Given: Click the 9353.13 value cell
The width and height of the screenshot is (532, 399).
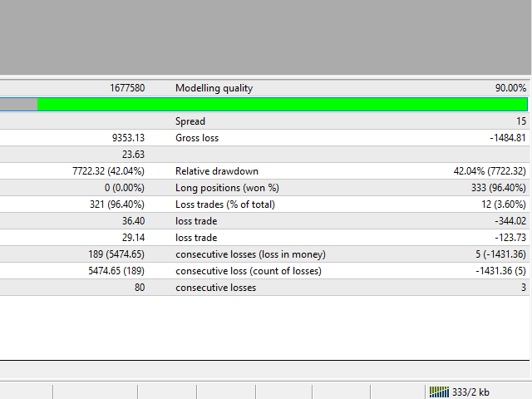Looking at the screenshot, I should (x=128, y=138).
